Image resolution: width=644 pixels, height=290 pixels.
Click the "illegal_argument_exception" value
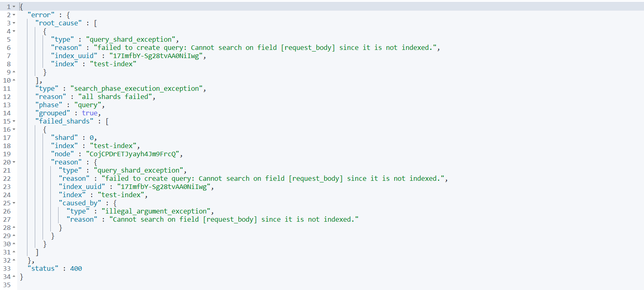coord(156,211)
